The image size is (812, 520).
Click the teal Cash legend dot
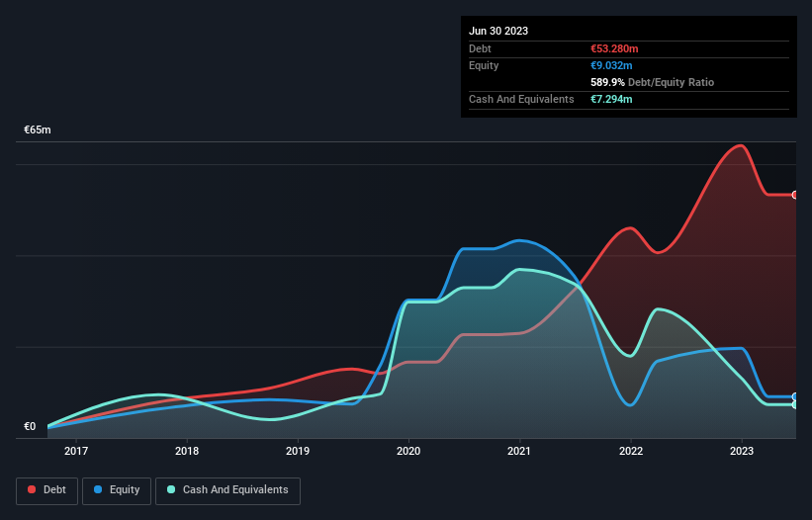[x=171, y=489]
